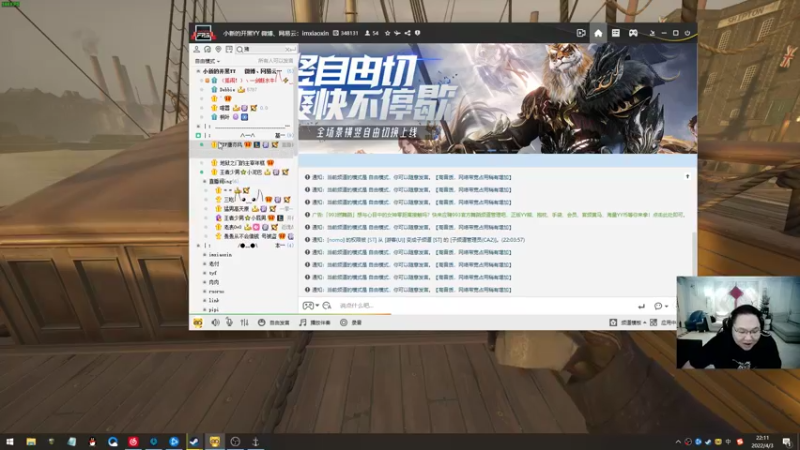The height and width of the screenshot is (450, 800).
Task: Open the notification center icon
Action: click(x=787, y=442)
